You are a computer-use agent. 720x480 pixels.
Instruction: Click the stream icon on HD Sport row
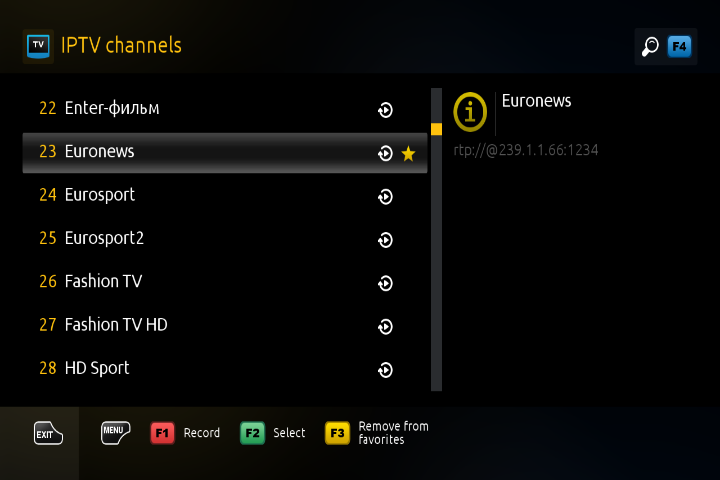point(385,370)
